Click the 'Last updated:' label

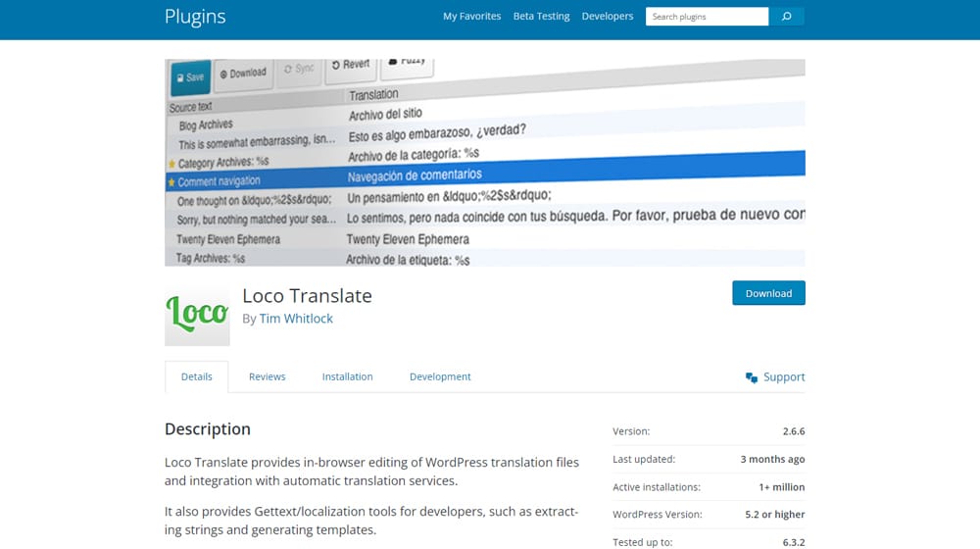pyautogui.click(x=644, y=459)
